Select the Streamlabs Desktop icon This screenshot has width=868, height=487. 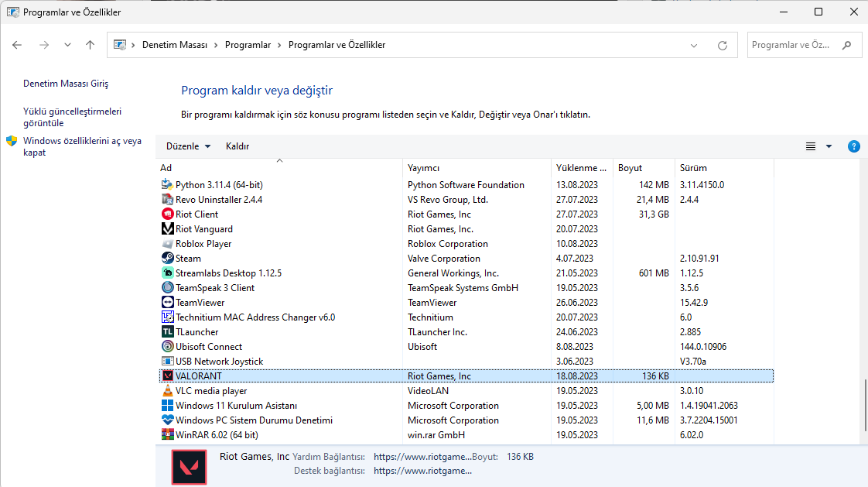(x=167, y=273)
